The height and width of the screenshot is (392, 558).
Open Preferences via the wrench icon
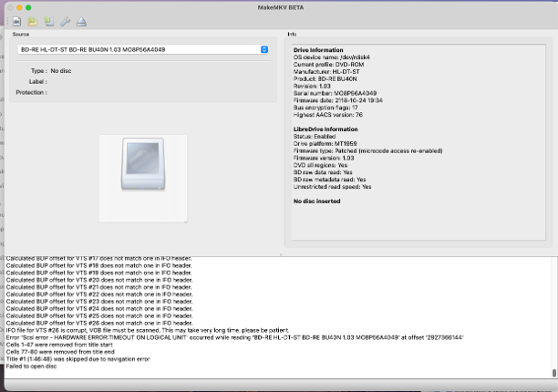[x=65, y=21]
